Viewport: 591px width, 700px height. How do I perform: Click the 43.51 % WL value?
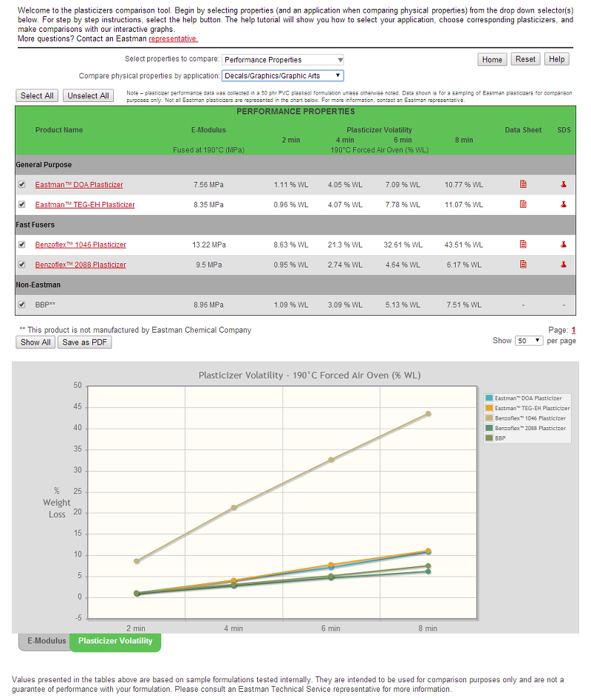pos(463,245)
